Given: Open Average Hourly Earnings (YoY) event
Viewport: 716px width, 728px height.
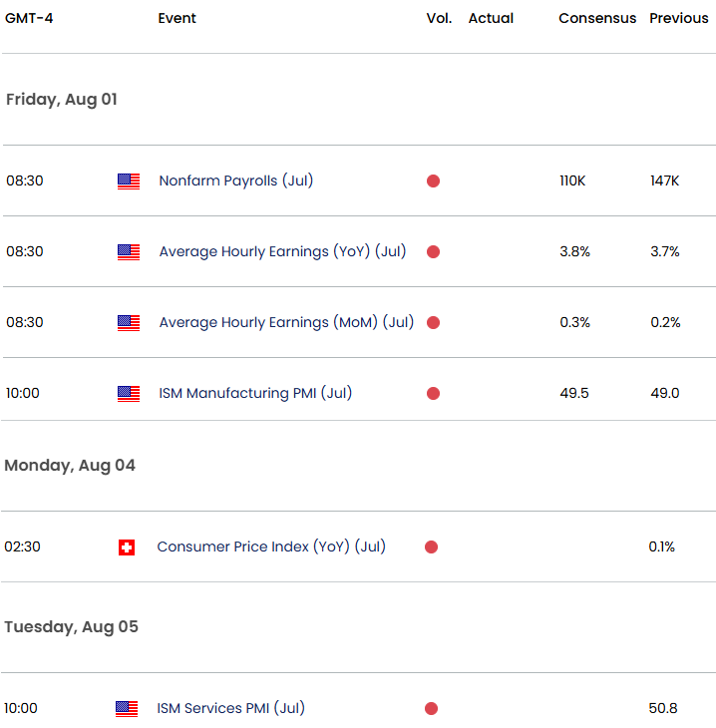Looking at the screenshot, I should click(282, 251).
